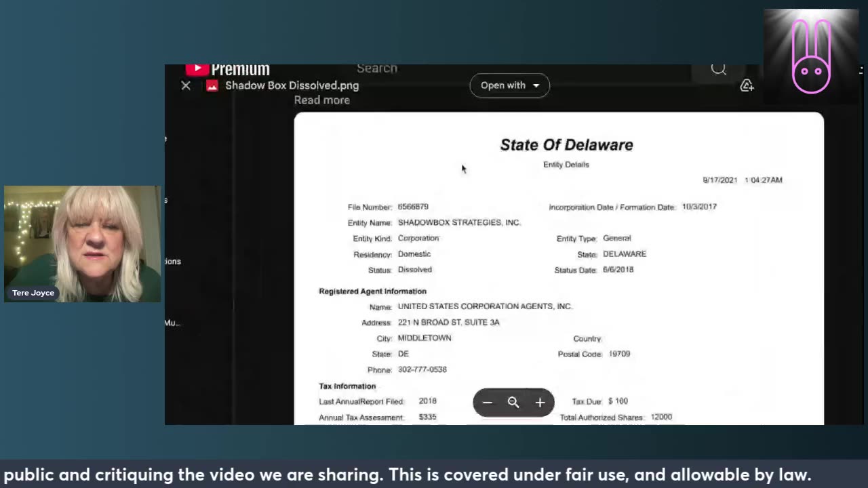Viewport: 868px width, 488px height.
Task: Click the state 'DELAWARE' value
Action: point(625,254)
